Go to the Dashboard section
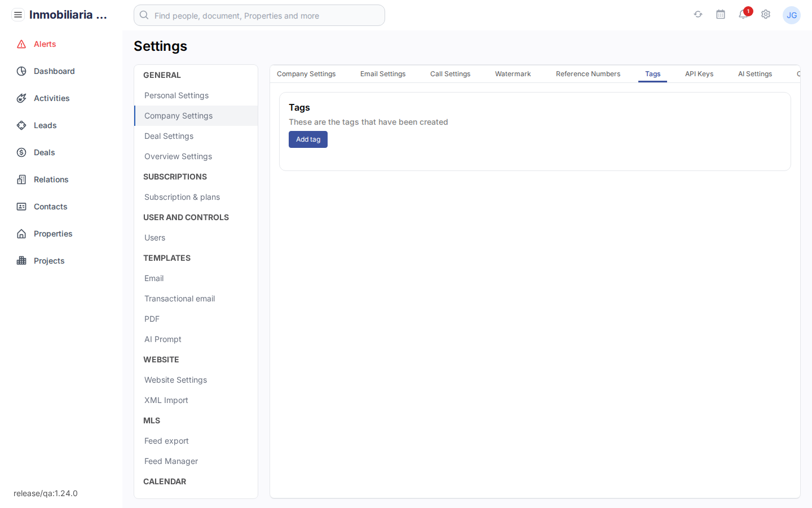The width and height of the screenshot is (812, 508). point(54,71)
